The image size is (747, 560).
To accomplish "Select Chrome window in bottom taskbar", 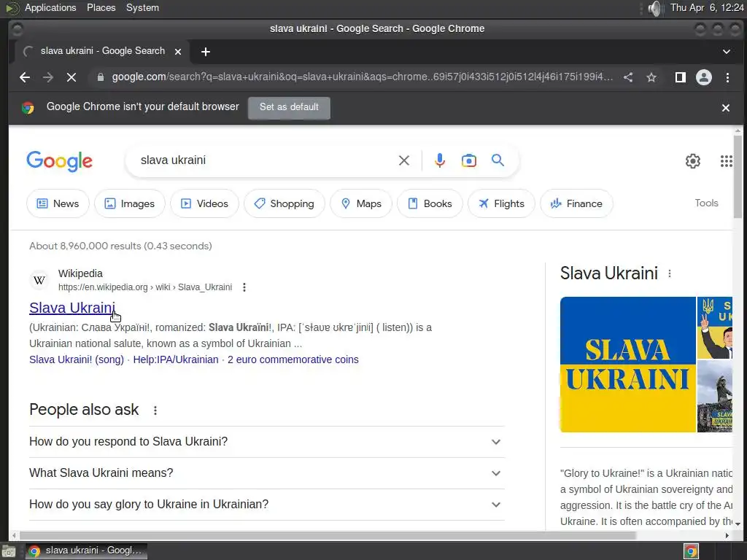I will [x=86, y=551].
